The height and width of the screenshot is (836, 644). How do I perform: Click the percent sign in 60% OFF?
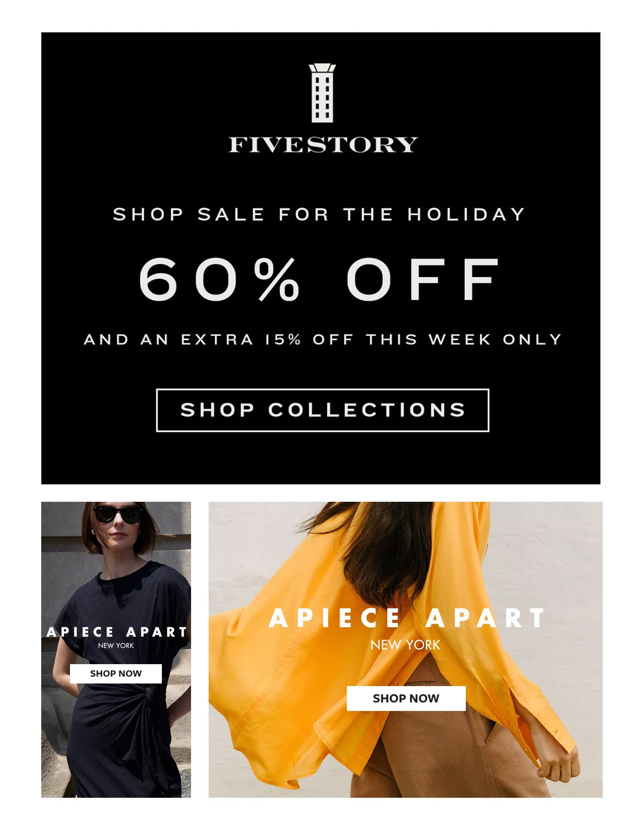(x=277, y=280)
